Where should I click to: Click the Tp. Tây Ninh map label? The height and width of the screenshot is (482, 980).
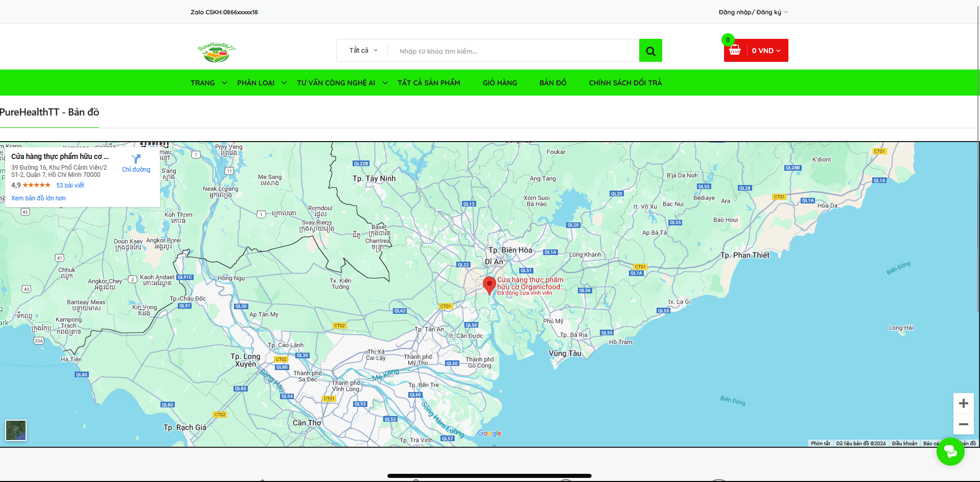(374, 178)
